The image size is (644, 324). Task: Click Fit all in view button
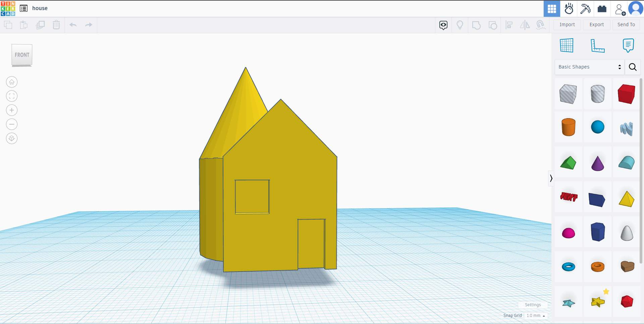[x=12, y=96]
